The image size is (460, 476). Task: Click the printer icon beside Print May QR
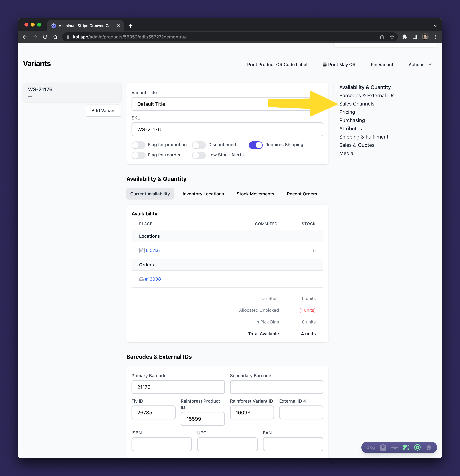[x=325, y=65]
